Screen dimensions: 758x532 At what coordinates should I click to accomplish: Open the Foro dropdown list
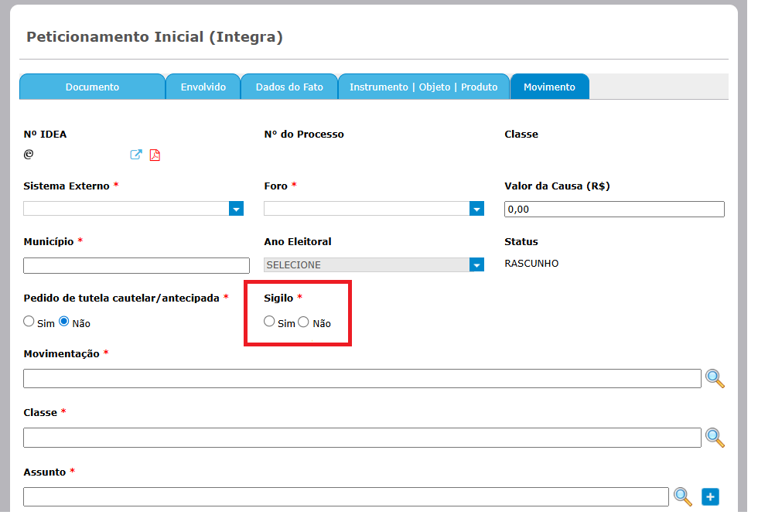tap(476, 209)
